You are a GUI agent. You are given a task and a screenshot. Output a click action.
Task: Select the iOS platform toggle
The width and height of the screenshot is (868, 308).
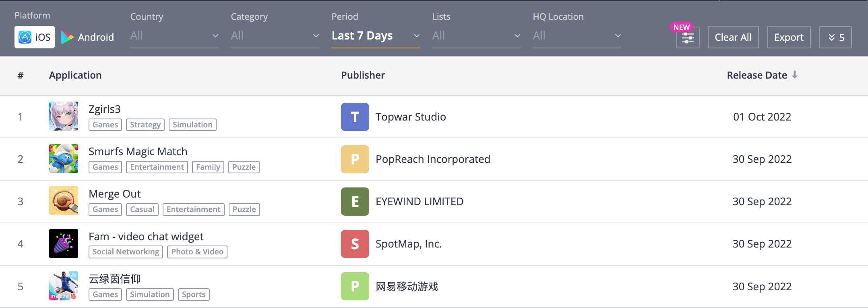click(x=35, y=37)
